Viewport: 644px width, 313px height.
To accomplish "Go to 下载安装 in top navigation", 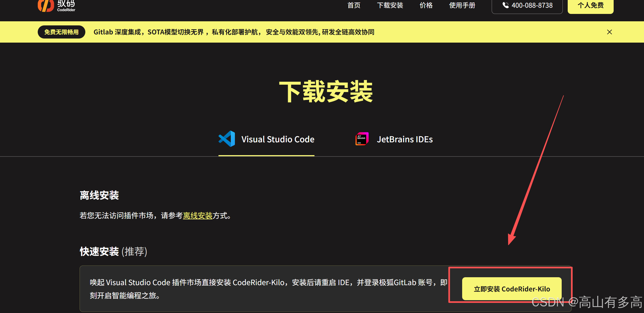I will [390, 5].
